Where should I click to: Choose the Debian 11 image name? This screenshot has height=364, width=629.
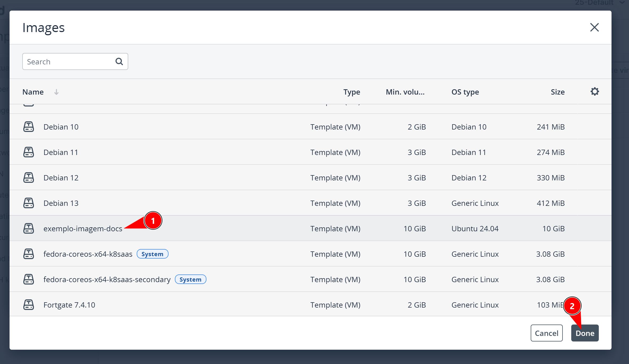point(61,152)
